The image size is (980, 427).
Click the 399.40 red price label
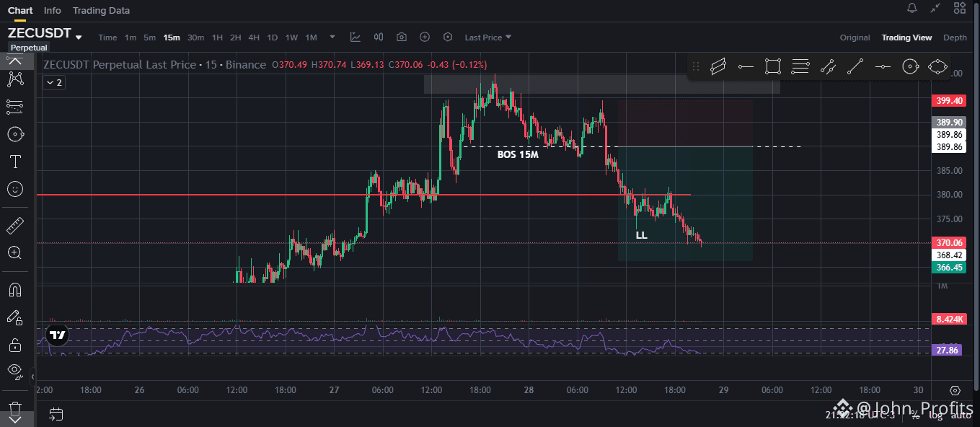point(948,101)
